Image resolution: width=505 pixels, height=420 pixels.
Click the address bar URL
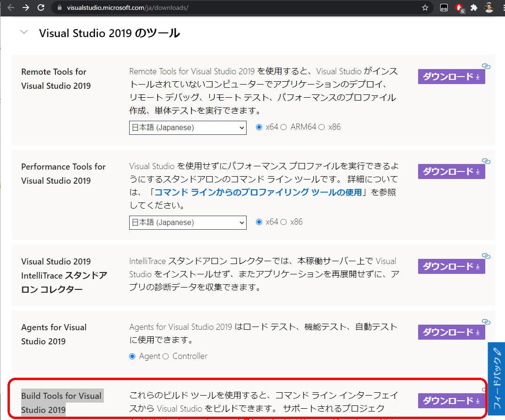point(127,8)
